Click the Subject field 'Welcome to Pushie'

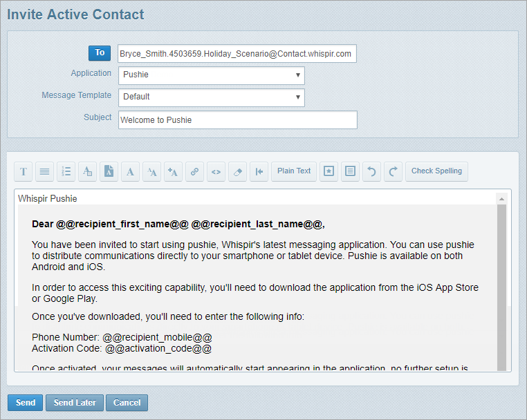pos(238,120)
